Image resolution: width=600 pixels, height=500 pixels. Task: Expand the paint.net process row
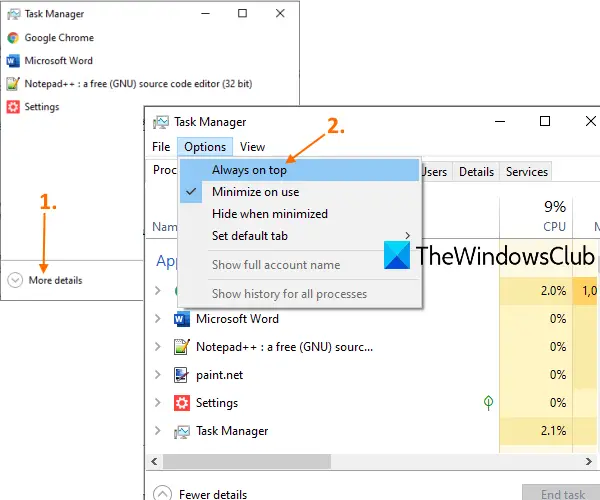pyautogui.click(x=158, y=375)
